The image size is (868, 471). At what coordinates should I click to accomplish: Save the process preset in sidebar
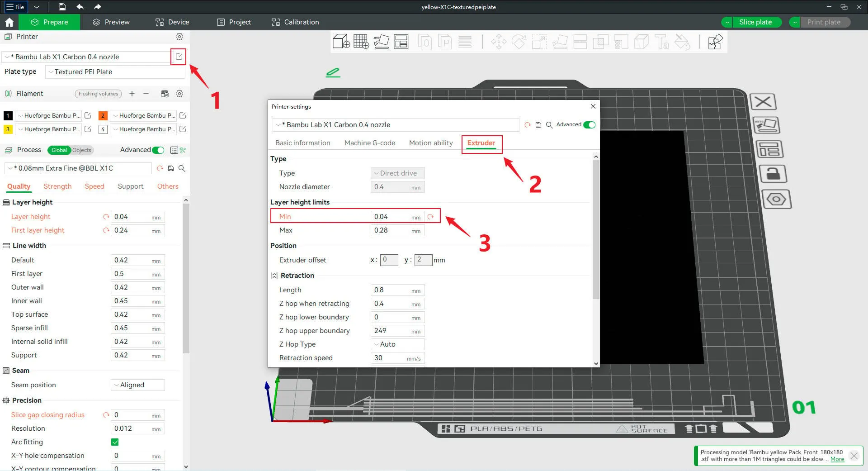(171, 168)
